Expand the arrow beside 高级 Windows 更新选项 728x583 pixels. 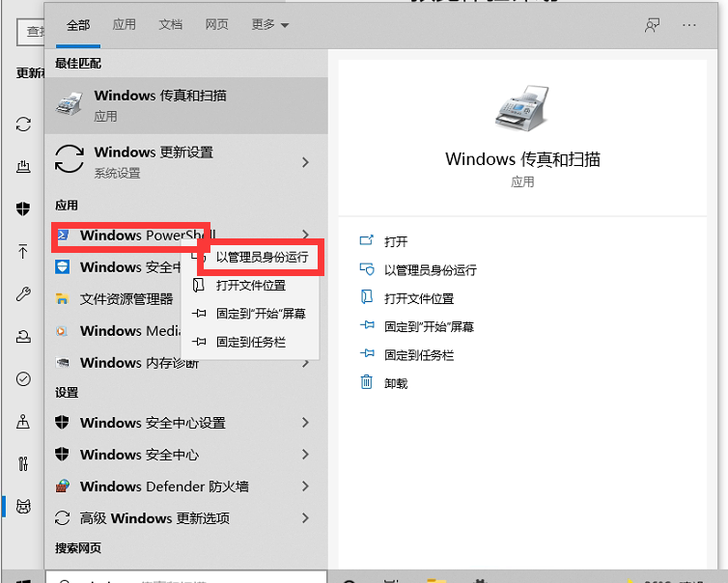305,518
